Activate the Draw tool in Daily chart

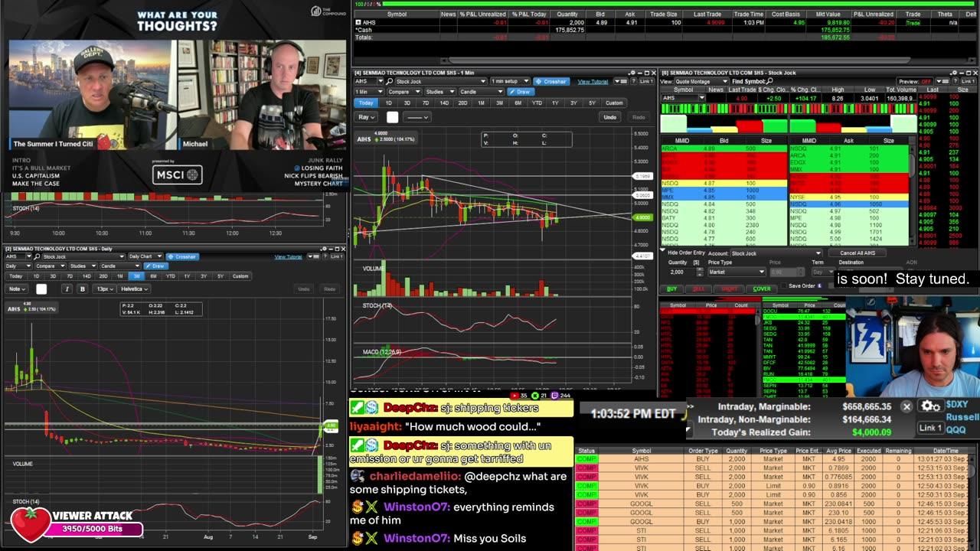(155, 266)
